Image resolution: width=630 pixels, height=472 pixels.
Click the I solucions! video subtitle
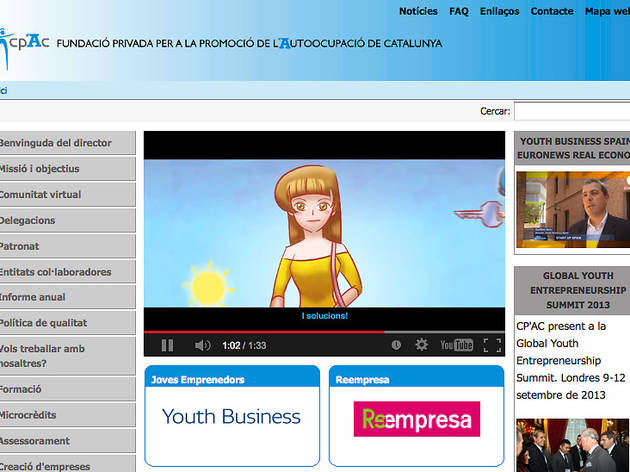coord(324,316)
